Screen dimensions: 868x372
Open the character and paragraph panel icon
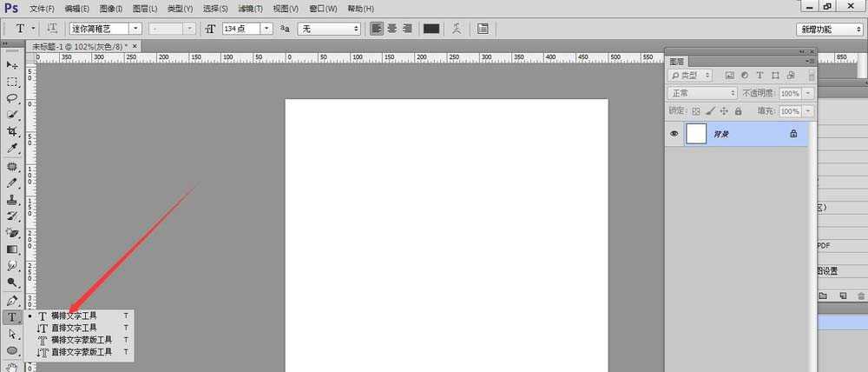(482, 29)
